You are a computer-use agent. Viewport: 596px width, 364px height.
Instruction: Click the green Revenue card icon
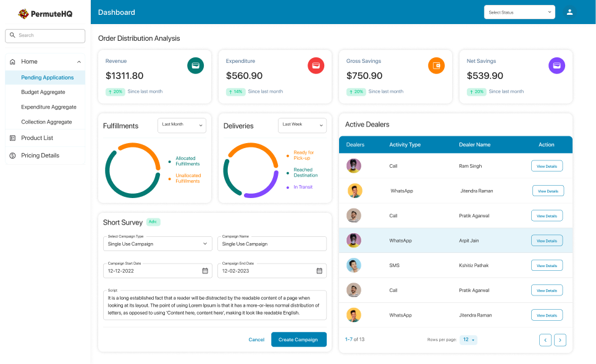(x=196, y=65)
